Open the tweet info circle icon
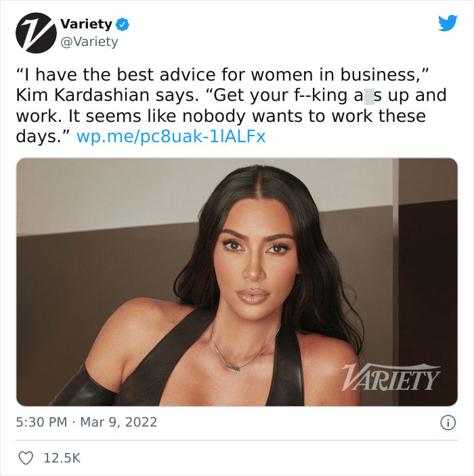 pyautogui.click(x=448, y=423)
